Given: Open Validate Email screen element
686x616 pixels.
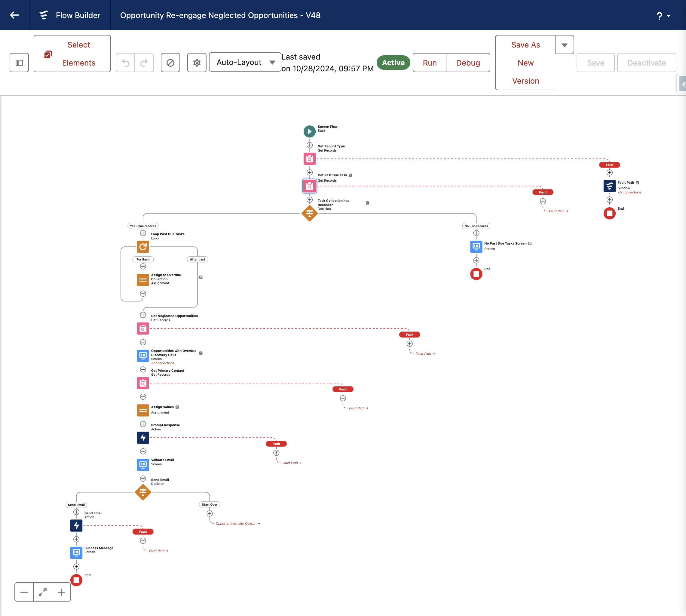Looking at the screenshot, I should (x=143, y=465).
